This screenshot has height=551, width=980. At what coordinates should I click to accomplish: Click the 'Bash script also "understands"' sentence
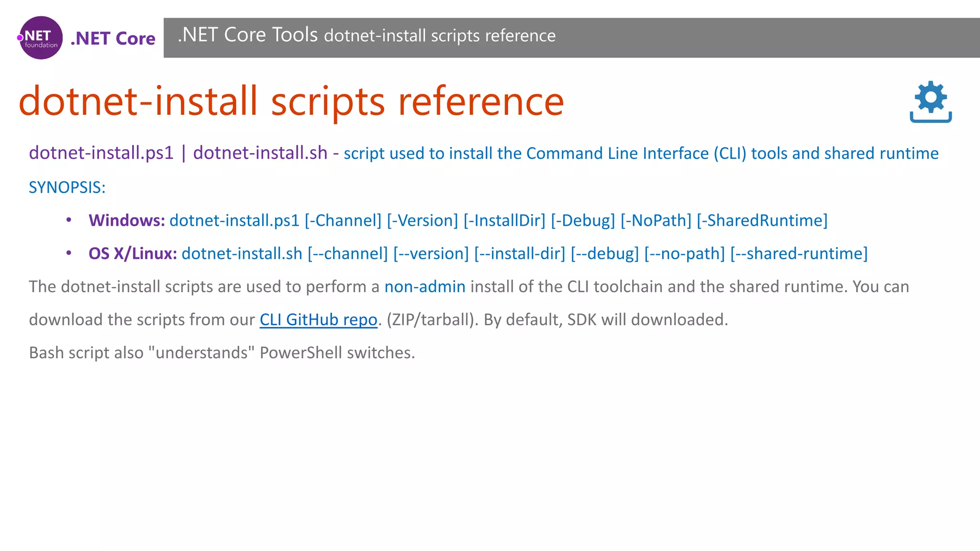coord(222,353)
